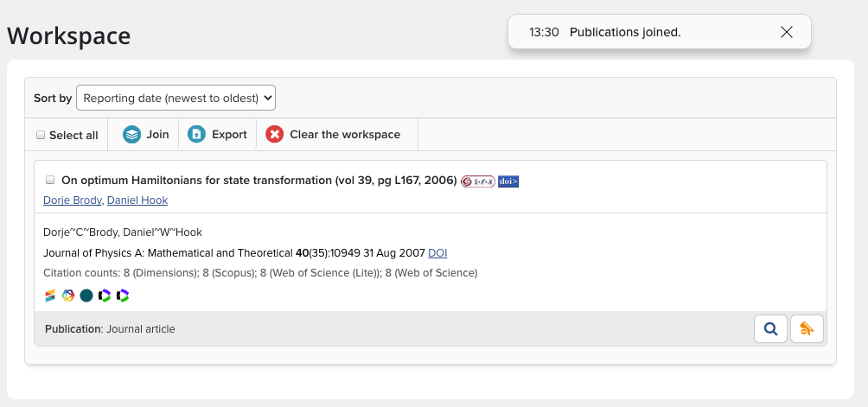Click the blue doi> badge icon

[x=508, y=181]
